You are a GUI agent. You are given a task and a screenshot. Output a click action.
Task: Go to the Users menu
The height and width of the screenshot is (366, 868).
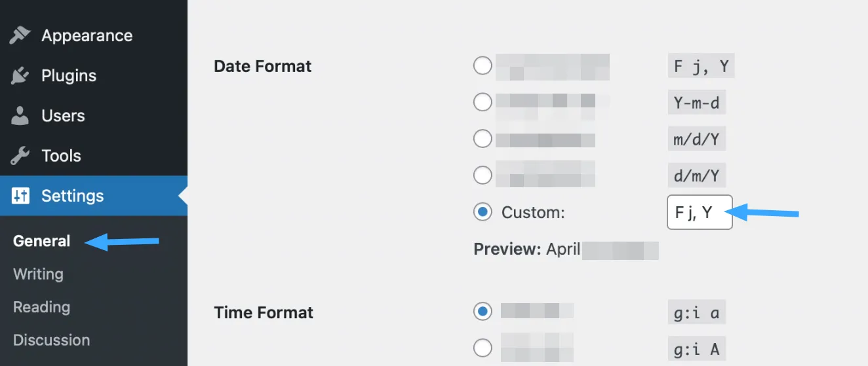tap(63, 116)
